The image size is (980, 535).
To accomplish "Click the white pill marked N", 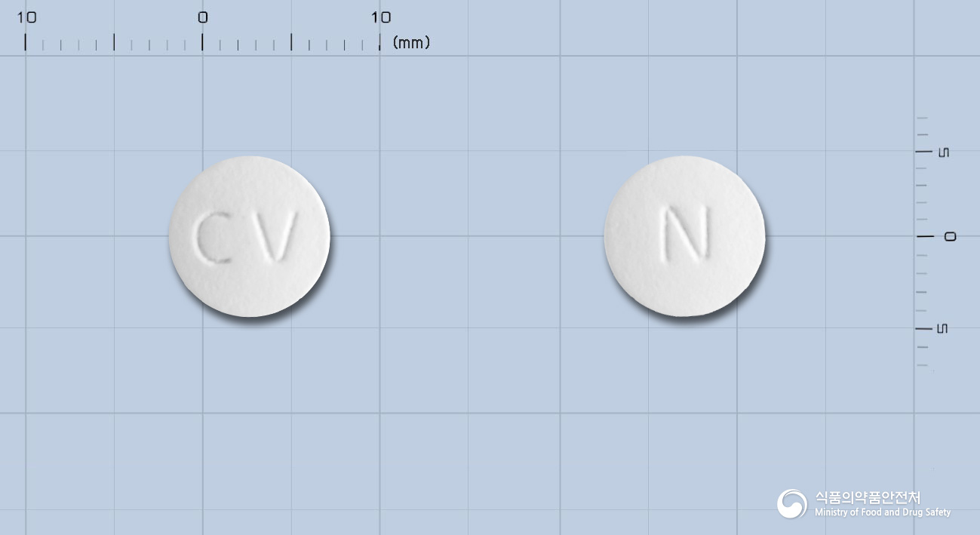I will pyautogui.click(x=685, y=236).
